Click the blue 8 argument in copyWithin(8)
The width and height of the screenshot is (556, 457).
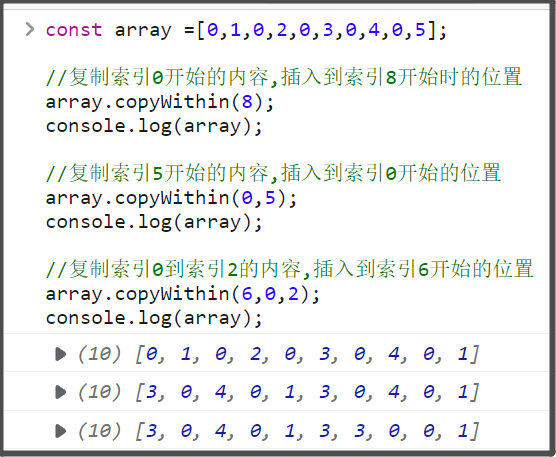point(247,102)
